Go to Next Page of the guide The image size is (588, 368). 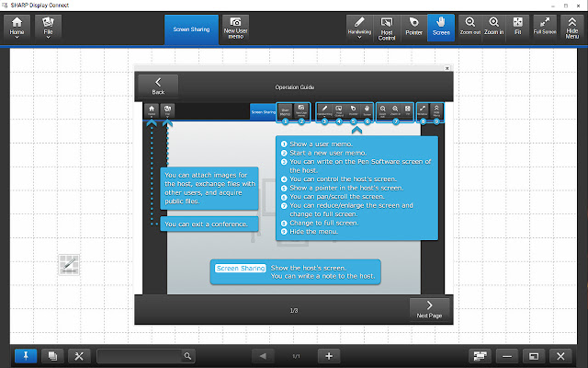coord(429,309)
